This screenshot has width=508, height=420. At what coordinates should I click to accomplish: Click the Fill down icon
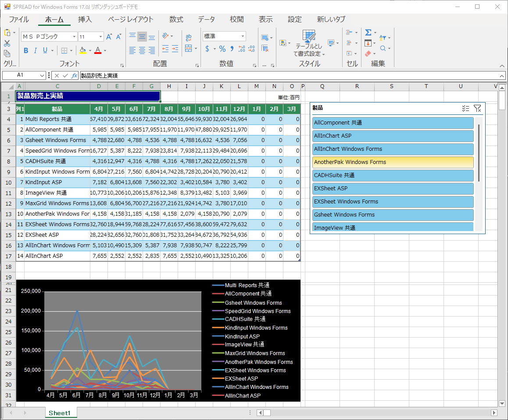pos(368,43)
